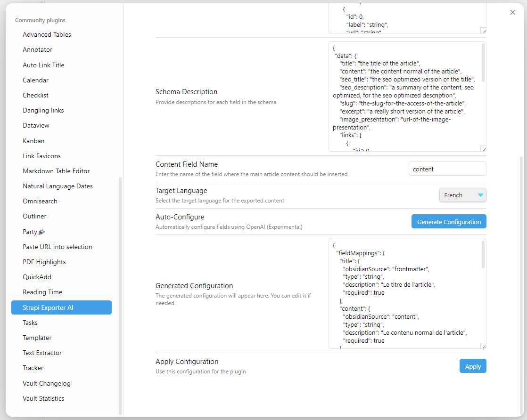The width and height of the screenshot is (527, 420).
Task: Close the settings dialog with X icon
Action: click(x=513, y=13)
